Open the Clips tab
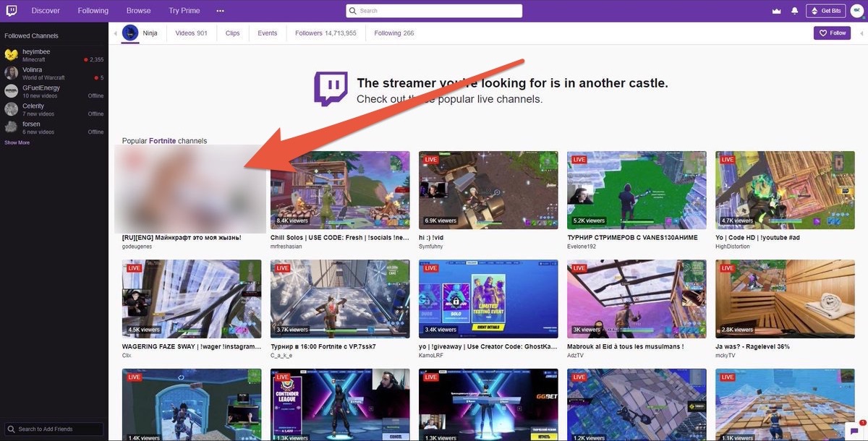 pos(232,33)
